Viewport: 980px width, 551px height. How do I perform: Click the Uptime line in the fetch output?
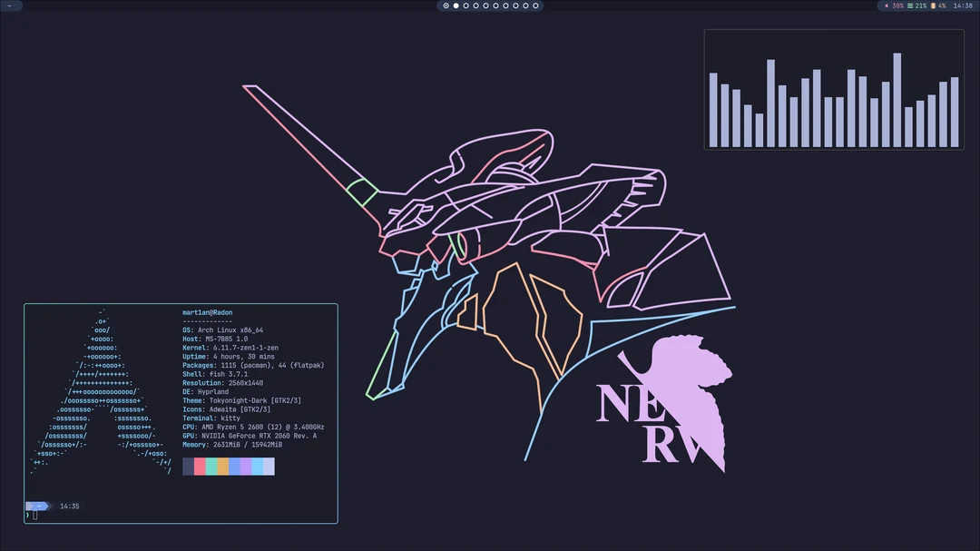pyautogui.click(x=227, y=356)
